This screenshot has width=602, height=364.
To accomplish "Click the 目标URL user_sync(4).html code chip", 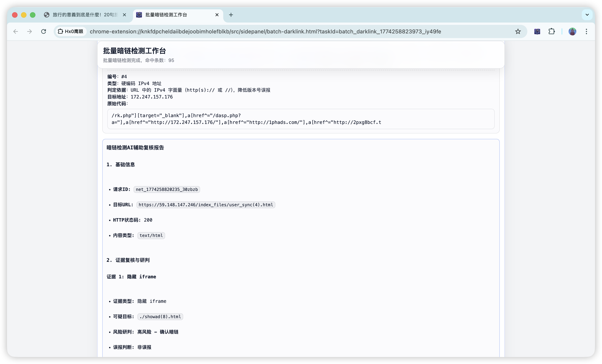I will (x=206, y=205).
